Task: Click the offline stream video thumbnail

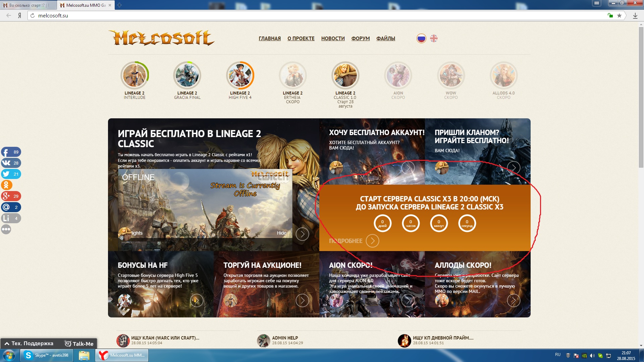Action: (x=205, y=203)
